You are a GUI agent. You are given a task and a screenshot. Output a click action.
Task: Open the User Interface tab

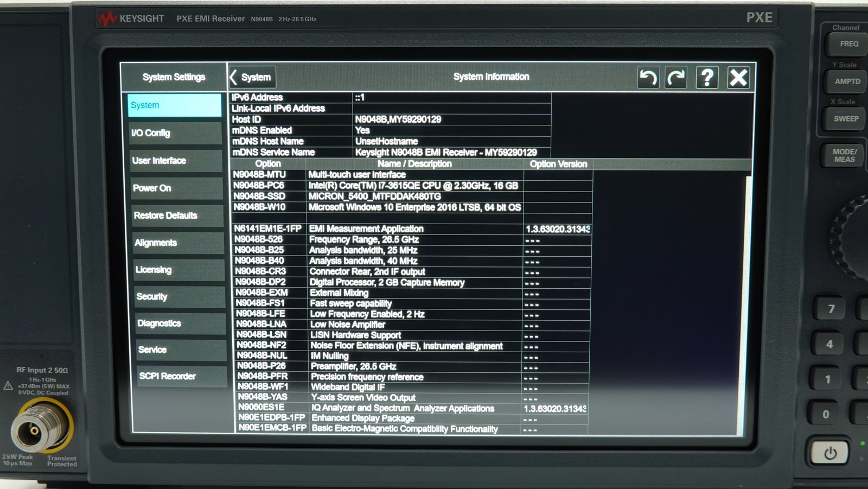pyautogui.click(x=176, y=161)
